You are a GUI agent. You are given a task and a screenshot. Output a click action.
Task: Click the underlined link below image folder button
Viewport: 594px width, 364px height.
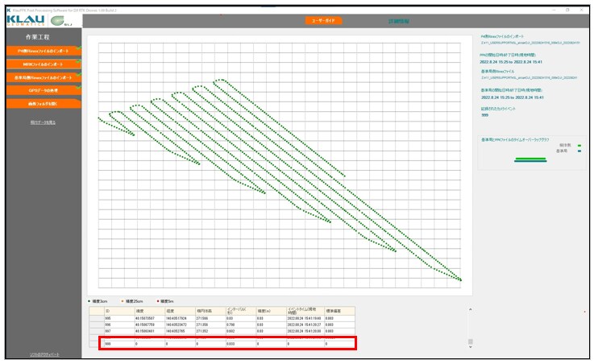tap(43, 122)
